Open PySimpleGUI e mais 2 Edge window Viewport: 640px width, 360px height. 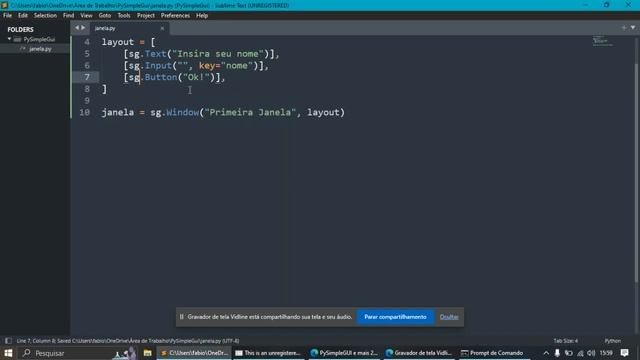coord(344,353)
